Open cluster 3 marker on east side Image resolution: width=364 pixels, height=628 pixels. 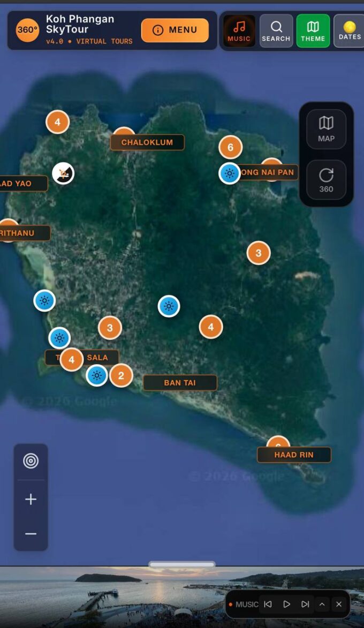[259, 253]
